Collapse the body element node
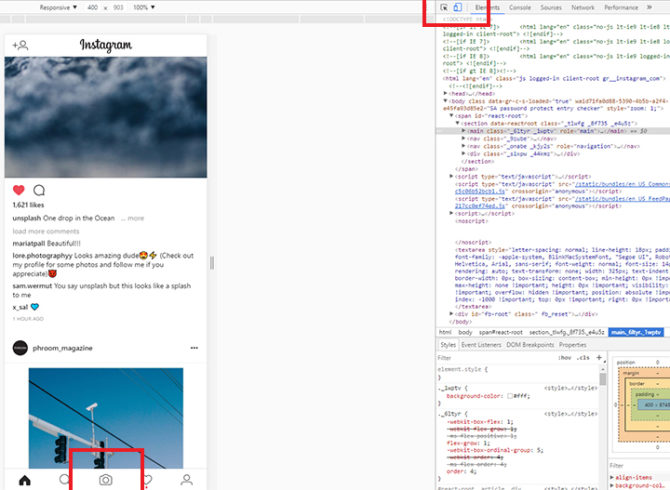This screenshot has width=670, height=490. pos(445,101)
